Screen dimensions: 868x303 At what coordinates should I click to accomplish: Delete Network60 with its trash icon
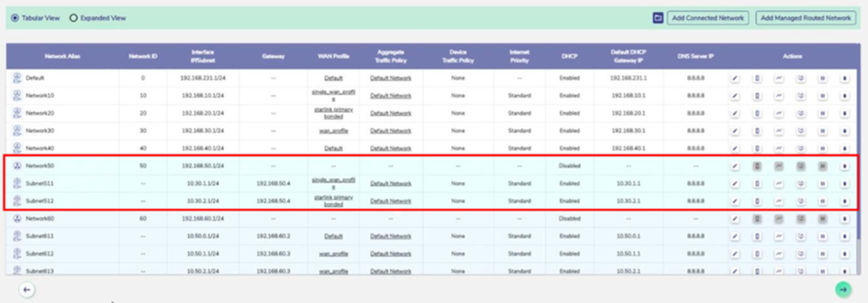tap(844, 218)
